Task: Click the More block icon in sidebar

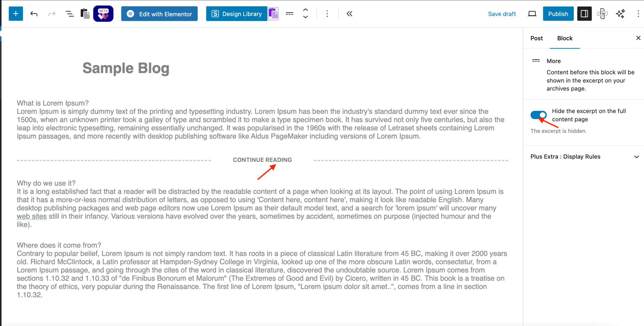Action: pyautogui.click(x=536, y=61)
